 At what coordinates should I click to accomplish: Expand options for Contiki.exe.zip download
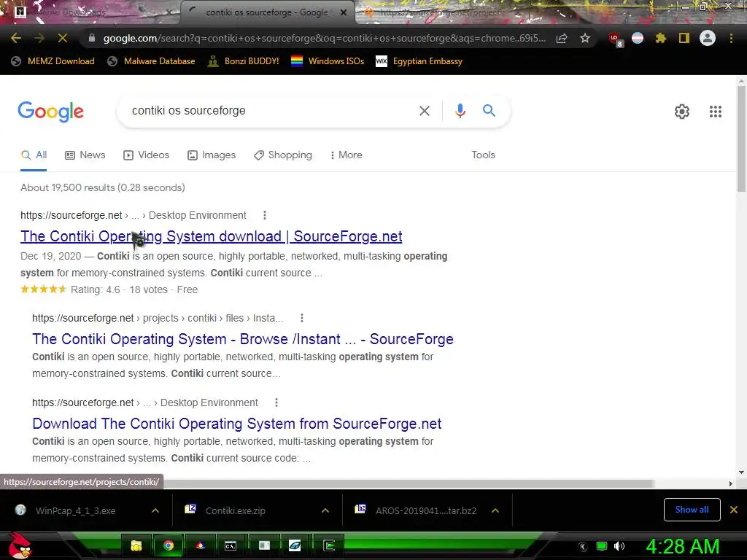click(325, 510)
